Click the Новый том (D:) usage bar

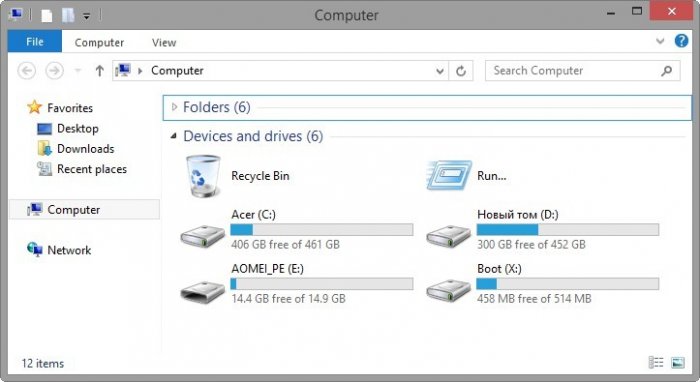567,230
